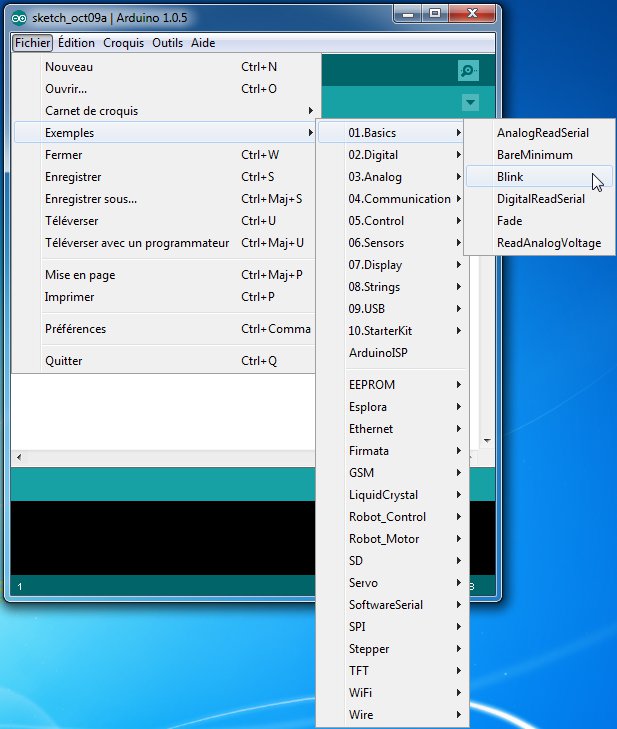Click Préférences in the file menu
This screenshot has height=729, width=617.
[75, 329]
